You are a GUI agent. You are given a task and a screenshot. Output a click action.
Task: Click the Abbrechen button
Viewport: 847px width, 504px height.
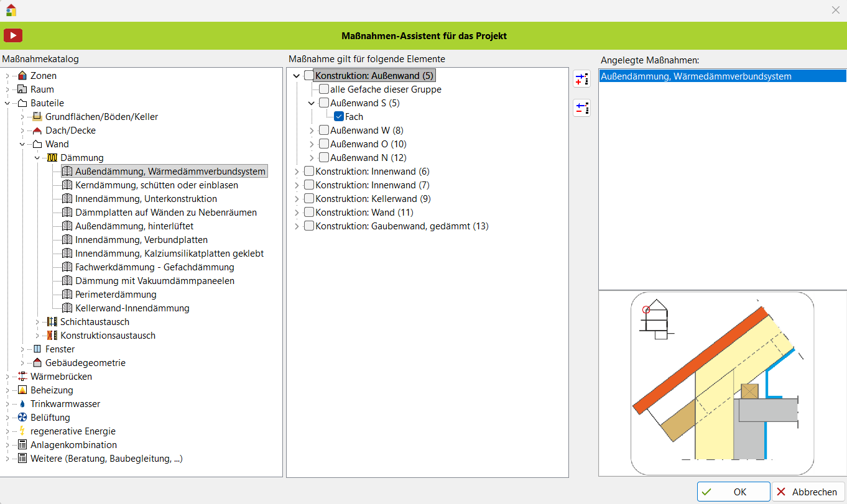[808, 492]
